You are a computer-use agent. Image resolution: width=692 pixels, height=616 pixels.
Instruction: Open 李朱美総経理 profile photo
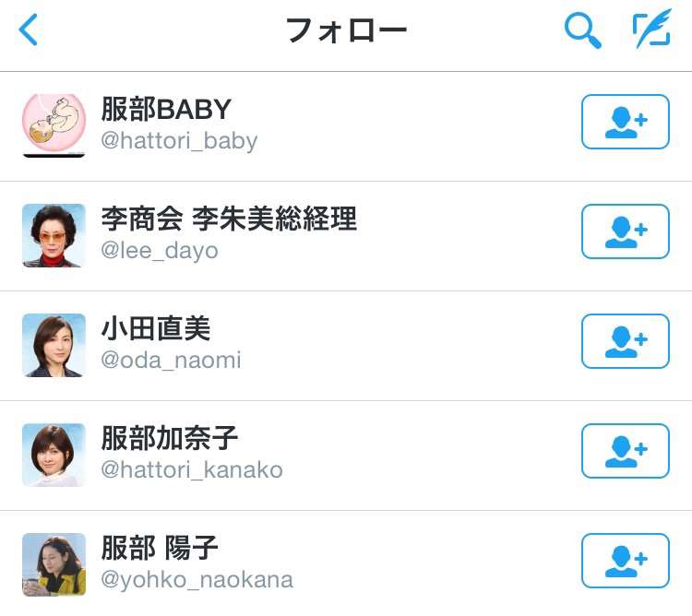point(54,235)
